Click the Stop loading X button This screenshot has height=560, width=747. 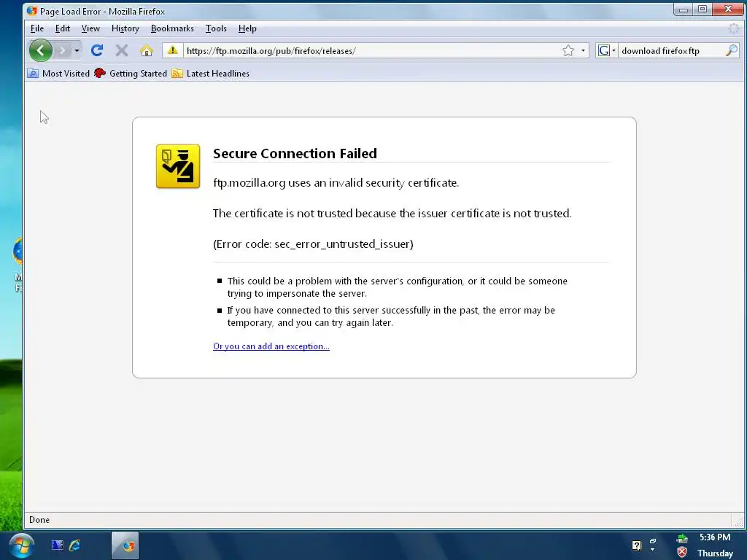point(122,50)
